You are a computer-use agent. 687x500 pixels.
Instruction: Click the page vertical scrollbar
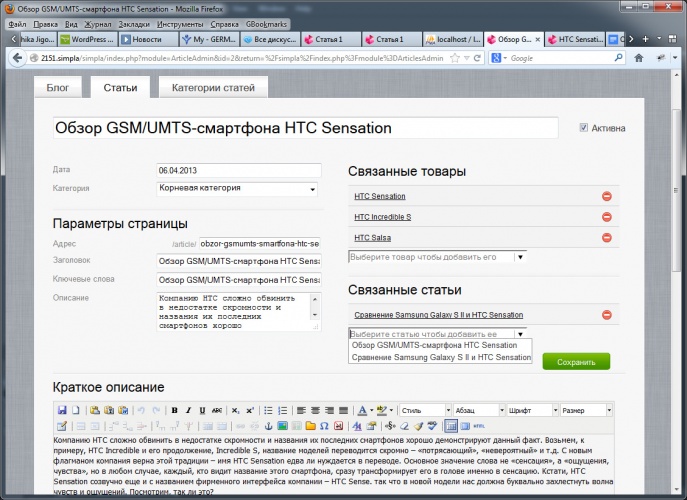[676, 191]
